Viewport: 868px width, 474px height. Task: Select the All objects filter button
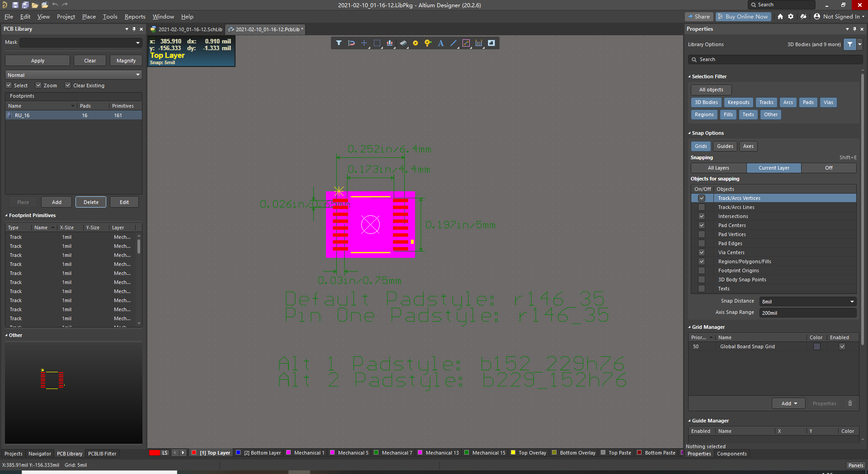click(711, 90)
